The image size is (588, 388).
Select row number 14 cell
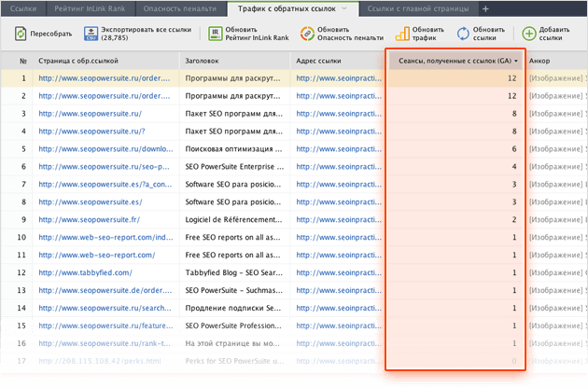pos(21,308)
